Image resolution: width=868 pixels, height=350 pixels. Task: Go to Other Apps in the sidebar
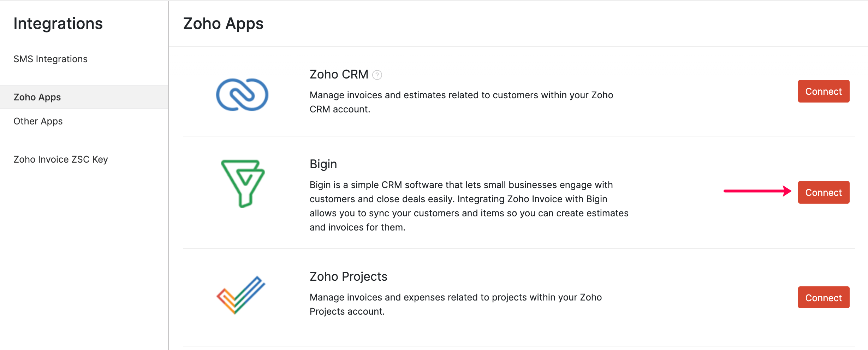(x=38, y=121)
